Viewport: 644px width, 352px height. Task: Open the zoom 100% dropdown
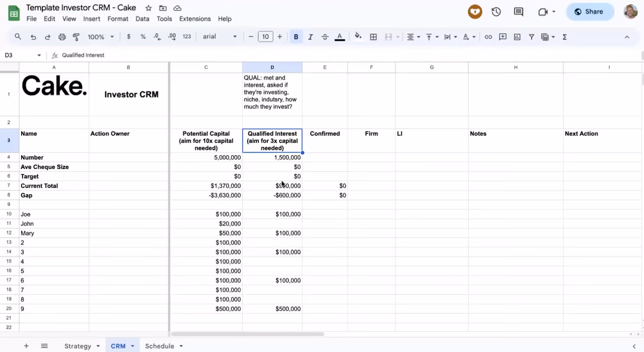coord(101,37)
